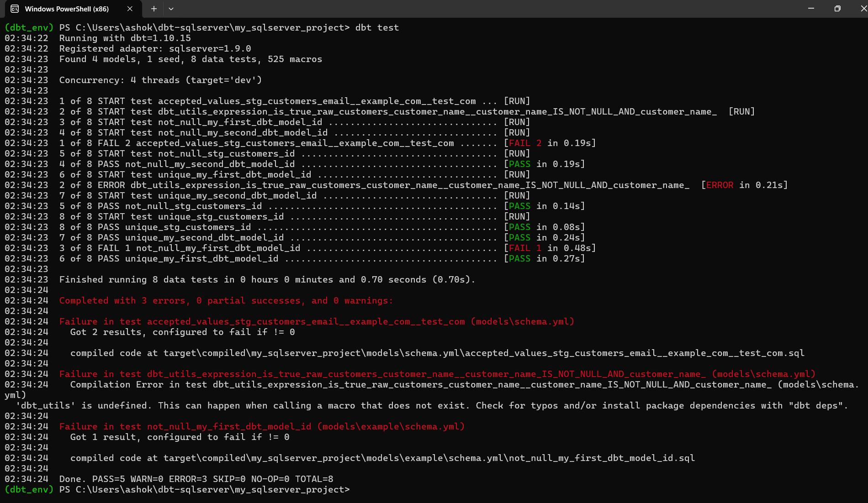Screen dimensions: 868x503
Task: Click red 'Failure in test accepted_values_stg_customers_email' line
Action: 317,321
